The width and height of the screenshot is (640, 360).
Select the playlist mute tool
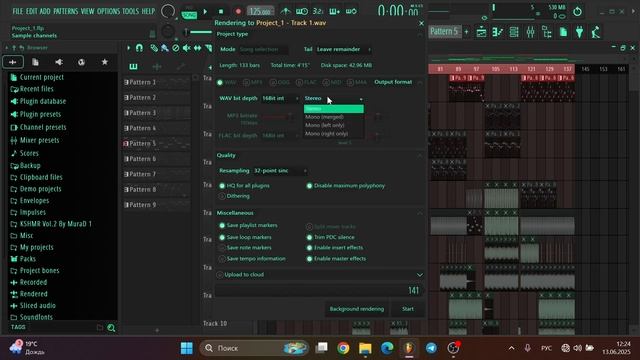(x=187, y=48)
